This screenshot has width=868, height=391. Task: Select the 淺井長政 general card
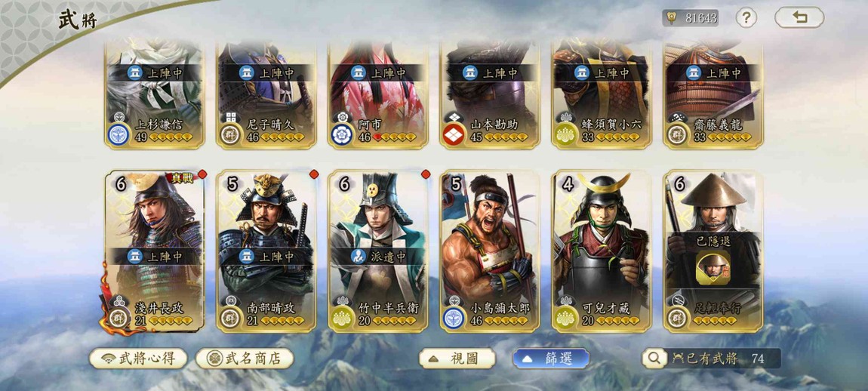click(155, 251)
